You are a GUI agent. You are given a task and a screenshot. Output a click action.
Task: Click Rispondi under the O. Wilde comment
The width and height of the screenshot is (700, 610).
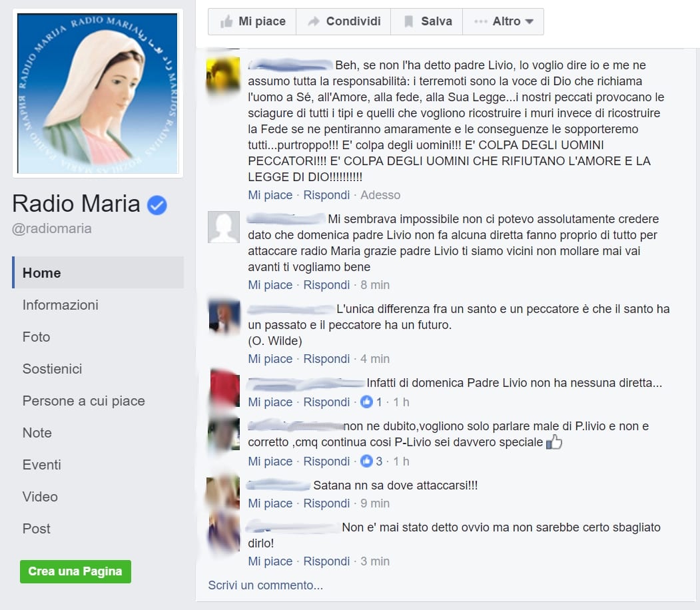click(x=326, y=359)
